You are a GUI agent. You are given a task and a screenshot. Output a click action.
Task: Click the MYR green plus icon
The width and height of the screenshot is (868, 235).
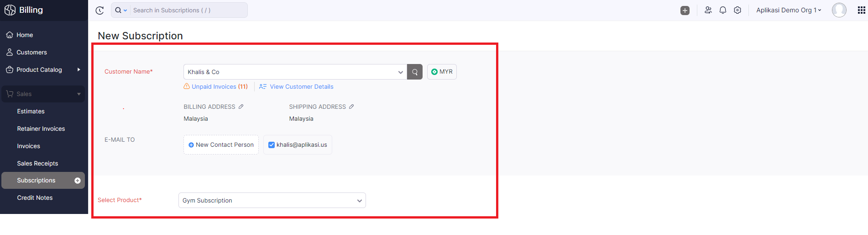coord(434,72)
